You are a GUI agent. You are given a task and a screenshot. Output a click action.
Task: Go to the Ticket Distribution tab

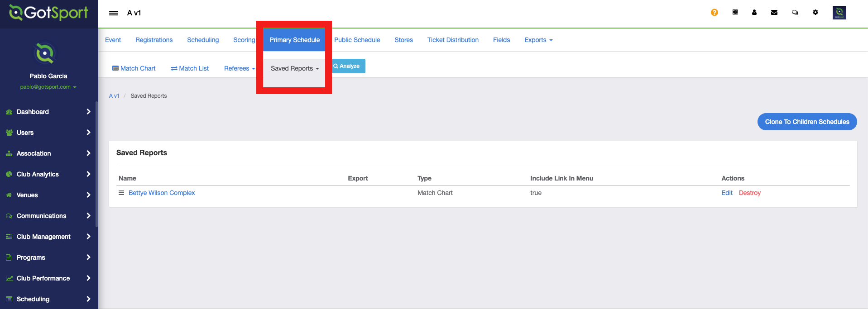click(x=452, y=40)
